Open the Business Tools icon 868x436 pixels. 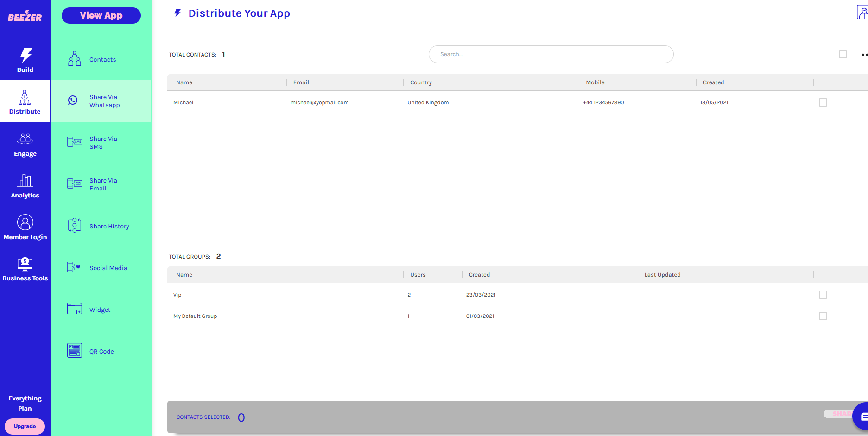tap(25, 264)
